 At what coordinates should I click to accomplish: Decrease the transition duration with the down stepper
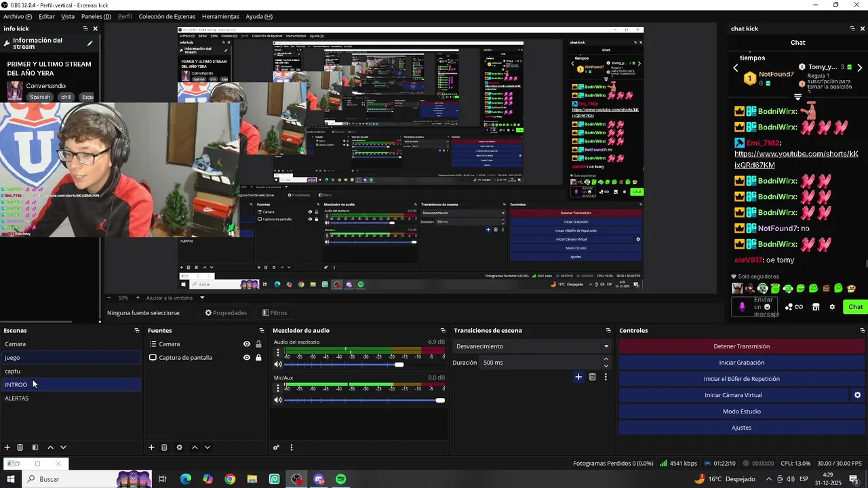pyautogui.click(x=606, y=366)
